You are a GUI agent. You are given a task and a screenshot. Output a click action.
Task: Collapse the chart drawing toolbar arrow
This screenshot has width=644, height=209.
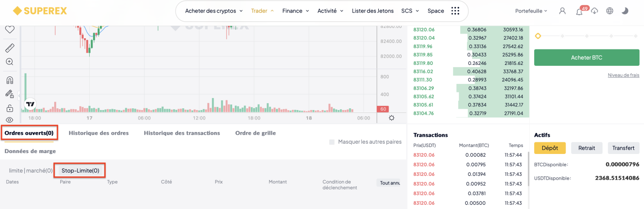(20, 97)
